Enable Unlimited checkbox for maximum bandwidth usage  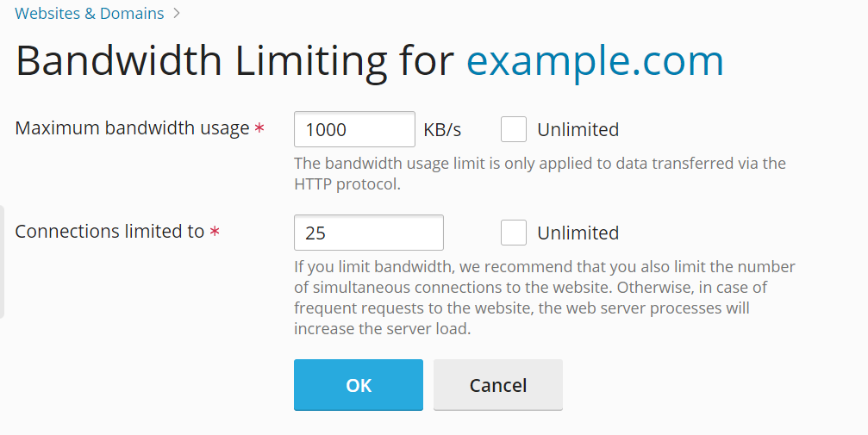click(x=514, y=130)
